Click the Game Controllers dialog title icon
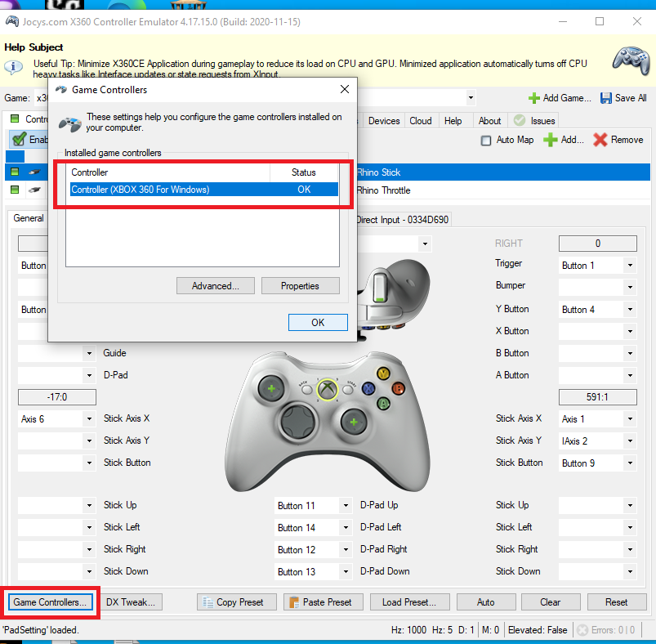This screenshot has width=656, height=644. [x=61, y=90]
